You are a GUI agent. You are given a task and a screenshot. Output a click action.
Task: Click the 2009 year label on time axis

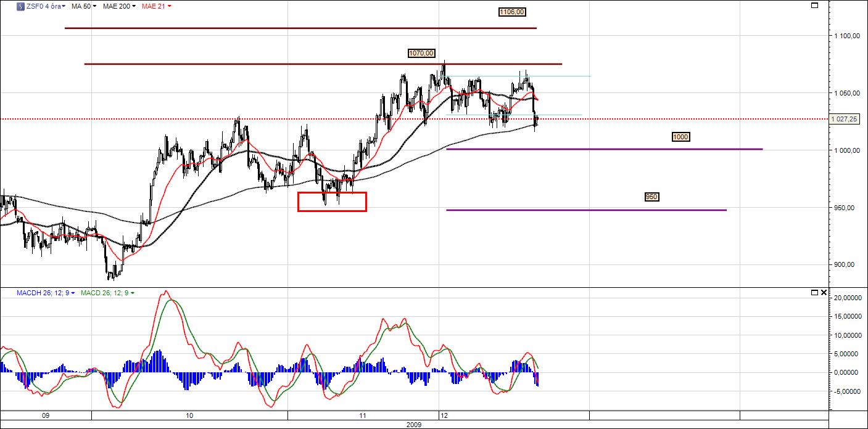tap(415, 425)
